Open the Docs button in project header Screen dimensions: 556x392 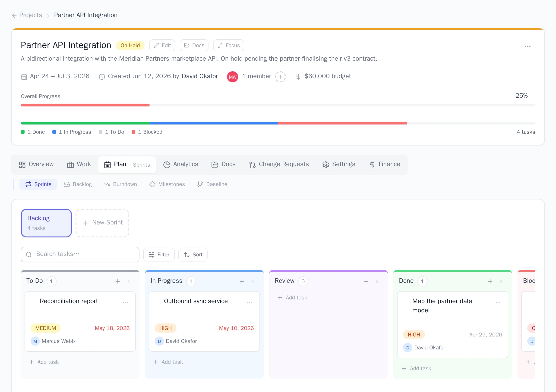click(x=194, y=45)
